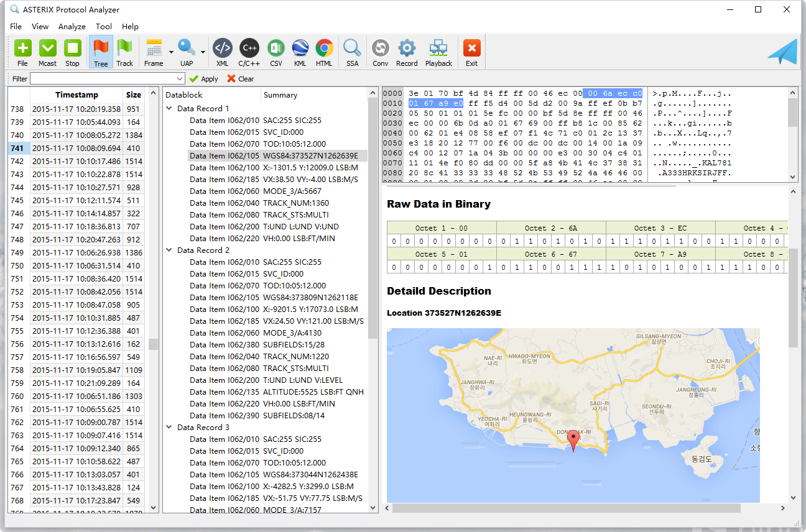
Task: Click the hex dump vertical scrollbar
Action: click(792, 112)
